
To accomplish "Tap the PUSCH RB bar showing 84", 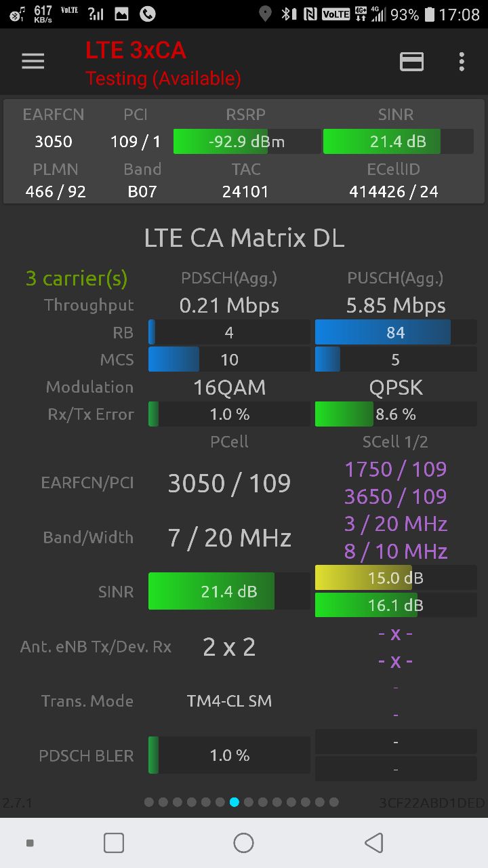I will point(396,332).
